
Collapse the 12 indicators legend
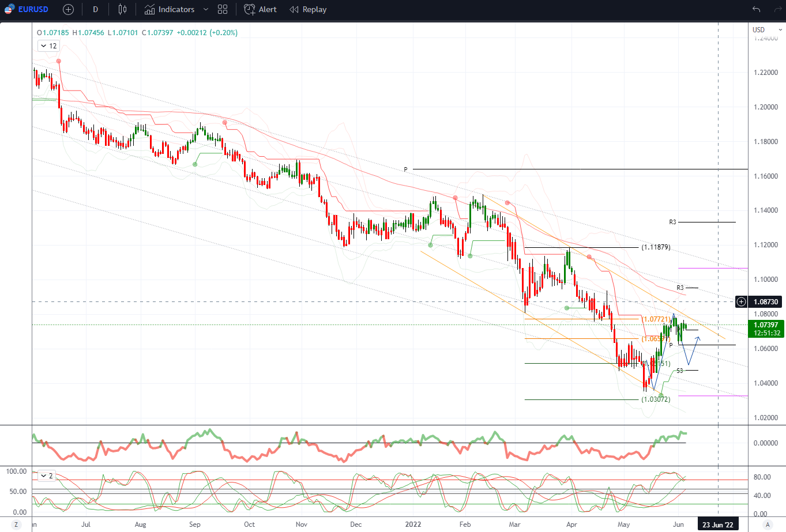coord(48,46)
